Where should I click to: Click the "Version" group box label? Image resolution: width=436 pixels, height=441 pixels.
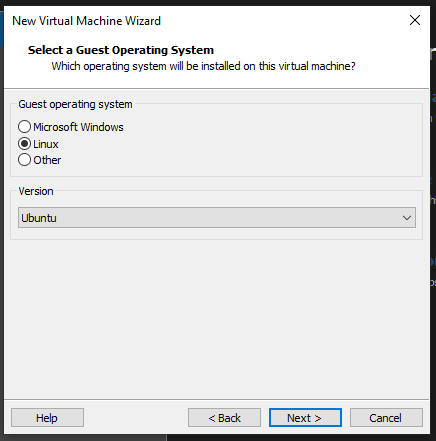click(36, 191)
